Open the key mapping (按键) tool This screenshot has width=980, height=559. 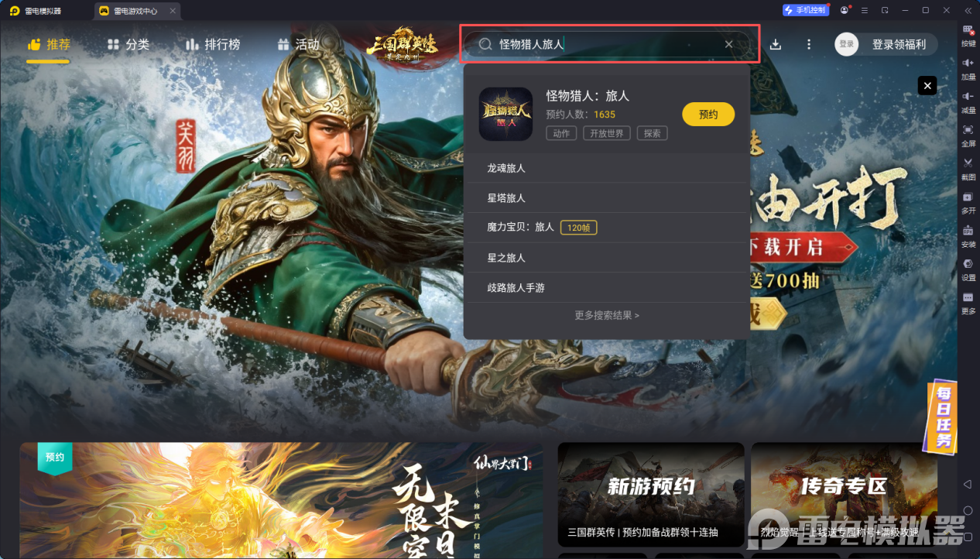[968, 34]
